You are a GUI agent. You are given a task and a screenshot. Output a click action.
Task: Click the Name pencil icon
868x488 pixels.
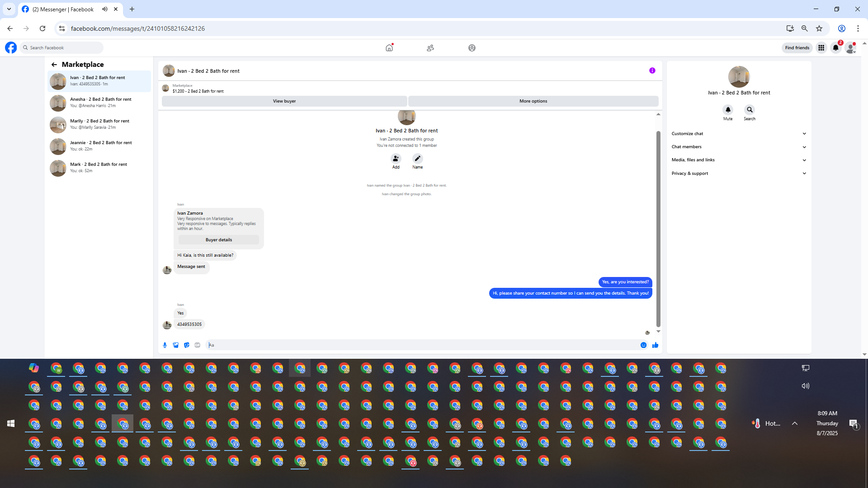click(418, 159)
